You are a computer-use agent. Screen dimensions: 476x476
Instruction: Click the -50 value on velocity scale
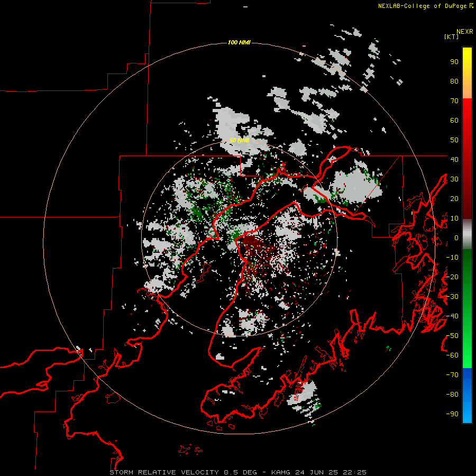coord(452,336)
